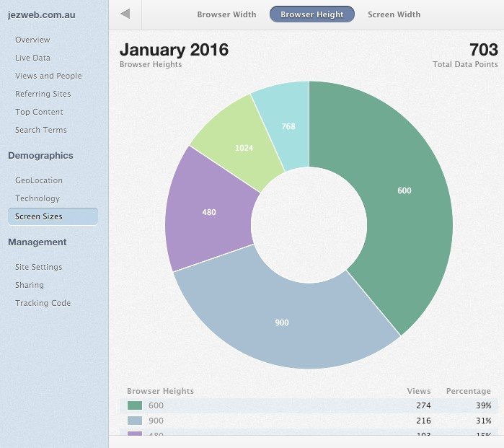Screen dimensions: 504x448
Task: Click the 1024 light green segment
Action: [244, 148]
